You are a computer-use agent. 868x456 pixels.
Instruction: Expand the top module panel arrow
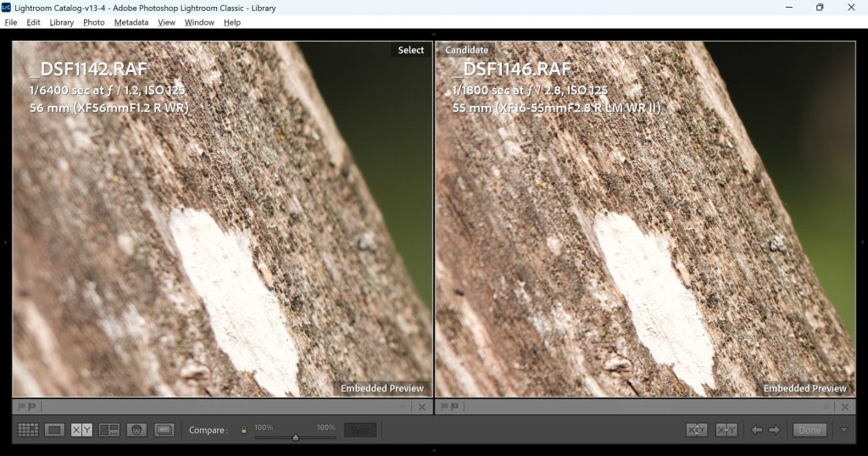pyautogui.click(x=434, y=34)
